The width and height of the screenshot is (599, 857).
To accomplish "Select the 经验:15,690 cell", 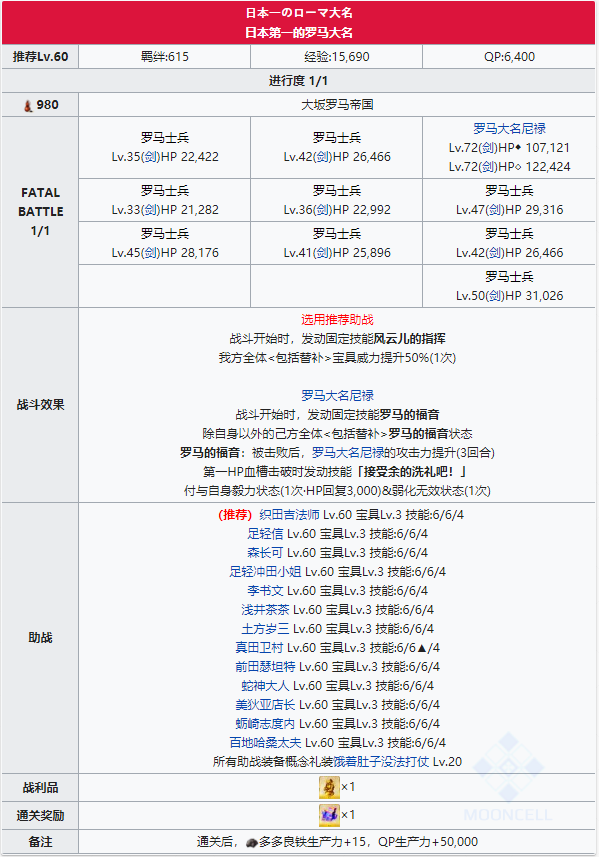I will [x=337, y=57].
